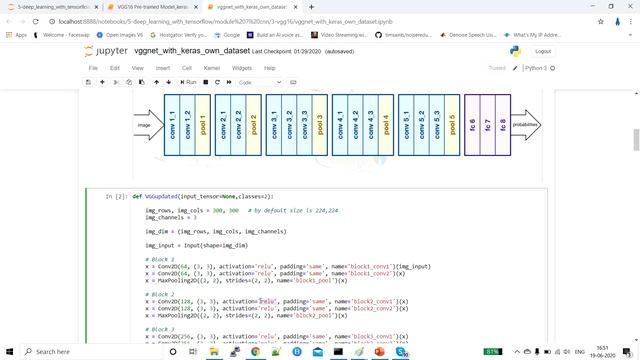Open Cortana from the taskbar circle icon
The height and width of the screenshot is (360, 640).
point(173,351)
